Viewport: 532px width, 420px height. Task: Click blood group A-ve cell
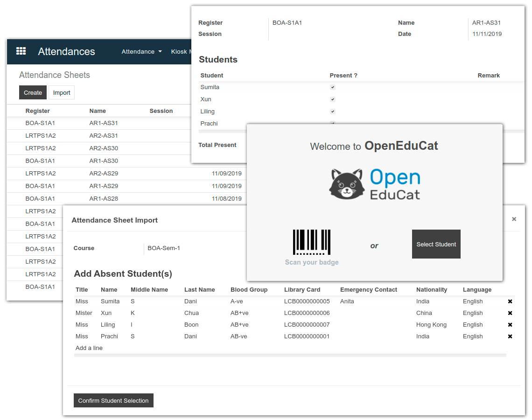pyautogui.click(x=237, y=301)
